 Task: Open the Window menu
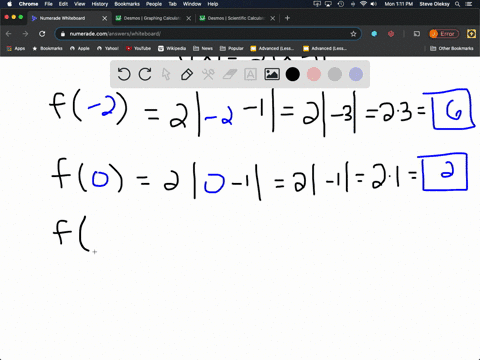point(192,4)
